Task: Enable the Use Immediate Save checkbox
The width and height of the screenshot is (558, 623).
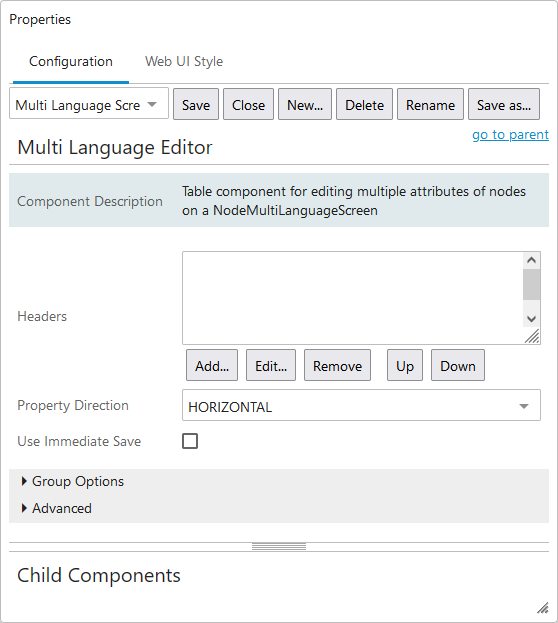Action: click(190, 441)
